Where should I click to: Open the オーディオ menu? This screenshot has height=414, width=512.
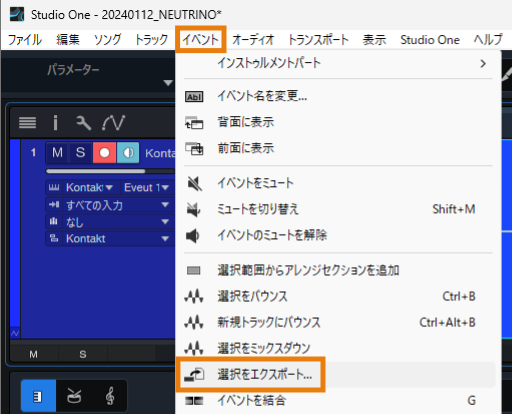click(253, 40)
